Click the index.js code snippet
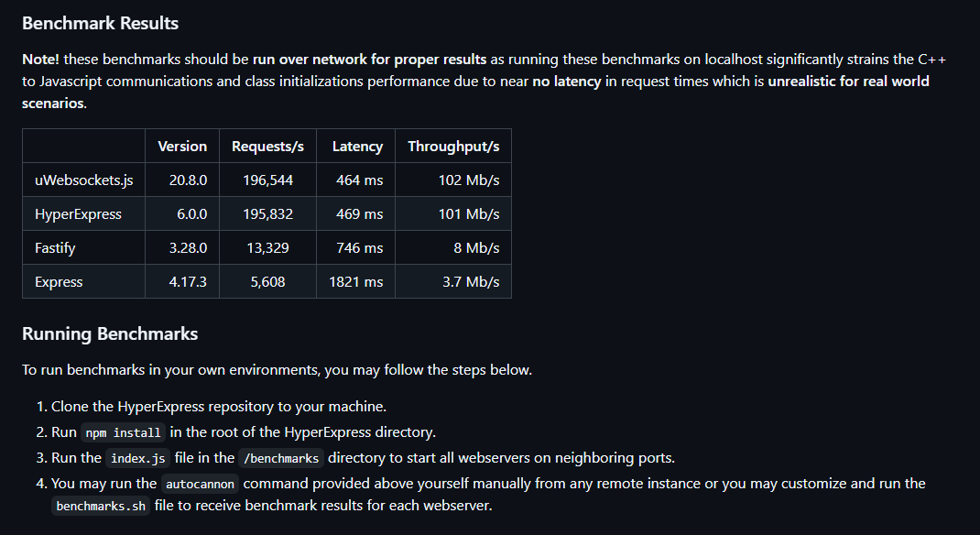Viewport: 980px width, 535px height. (x=137, y=458)
